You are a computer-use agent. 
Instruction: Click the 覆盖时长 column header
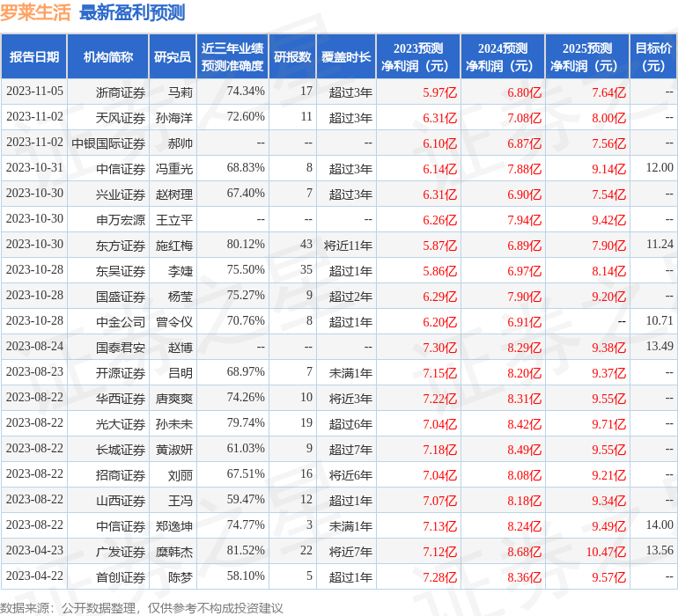coord(346,56)
